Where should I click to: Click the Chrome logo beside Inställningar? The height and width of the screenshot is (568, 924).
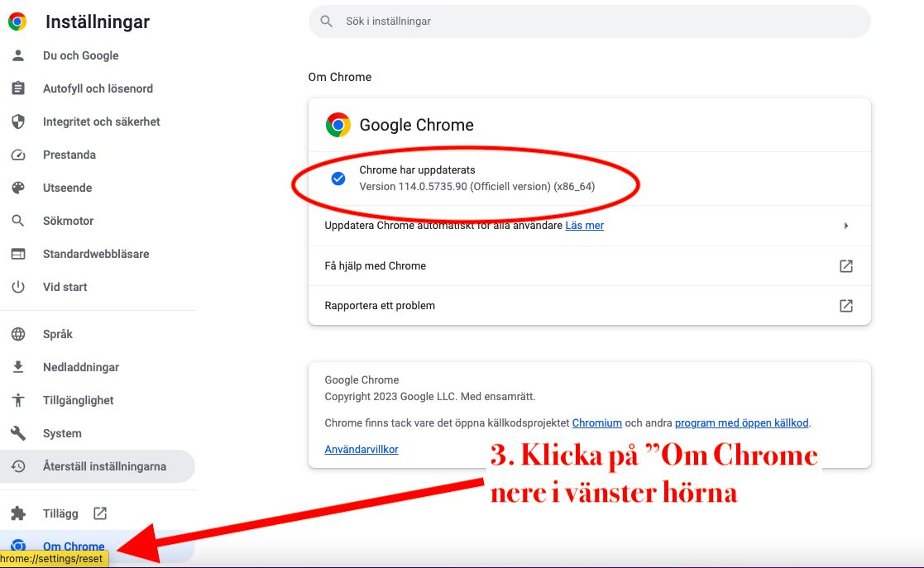point(17,21)
